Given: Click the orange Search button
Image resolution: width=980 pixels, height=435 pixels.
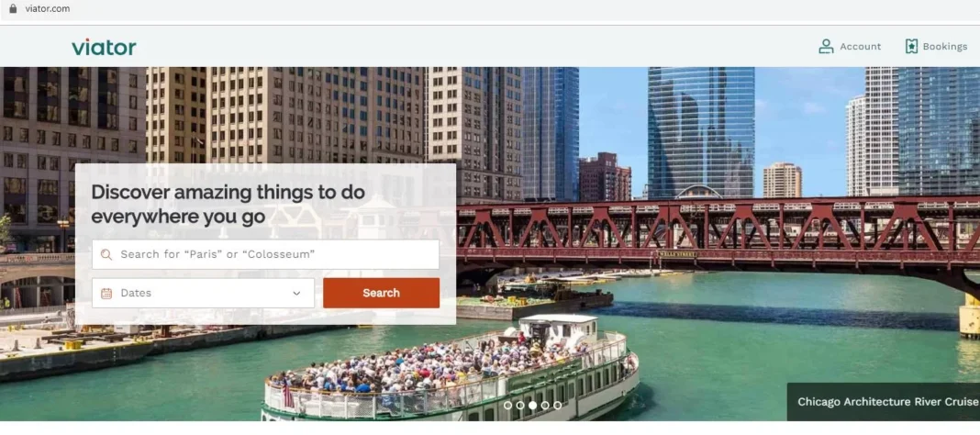Looking at the screenshot, I should (381, 293).
